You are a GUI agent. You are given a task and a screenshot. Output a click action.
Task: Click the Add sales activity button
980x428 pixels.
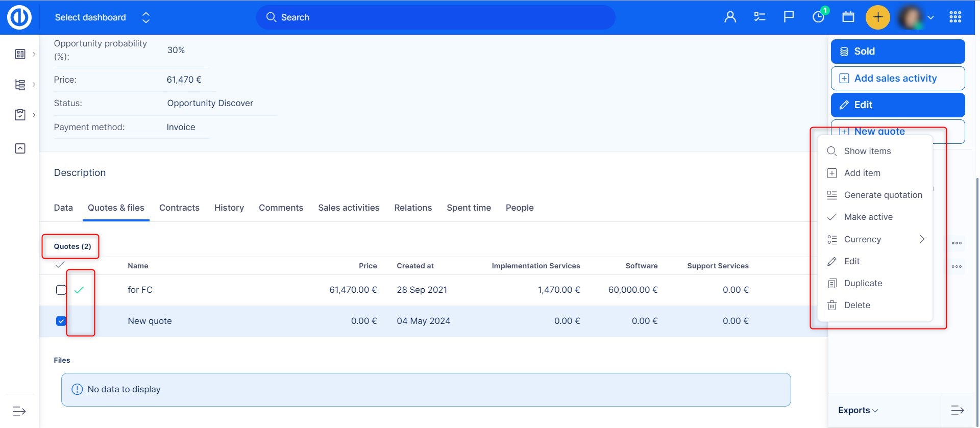(x=897, y=78)
